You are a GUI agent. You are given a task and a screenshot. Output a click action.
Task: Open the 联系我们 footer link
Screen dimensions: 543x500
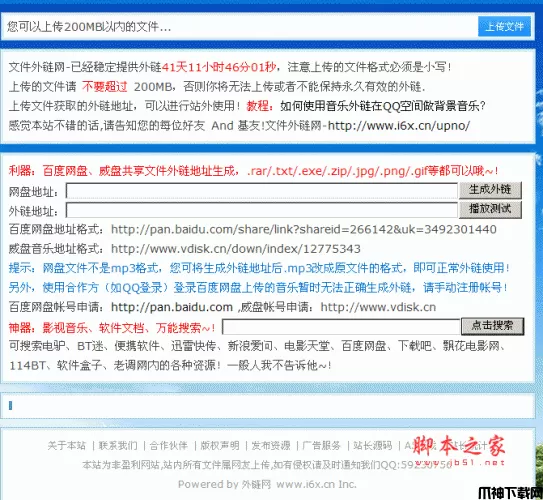[118, 445]
